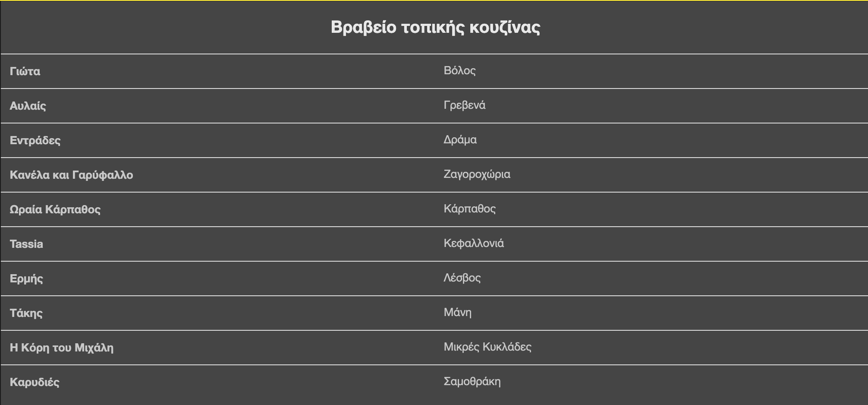The height and width of the screenshot is (405, 868).
Task: Open the Καρυδιές restaurant entry
Action: pos(35,382)
